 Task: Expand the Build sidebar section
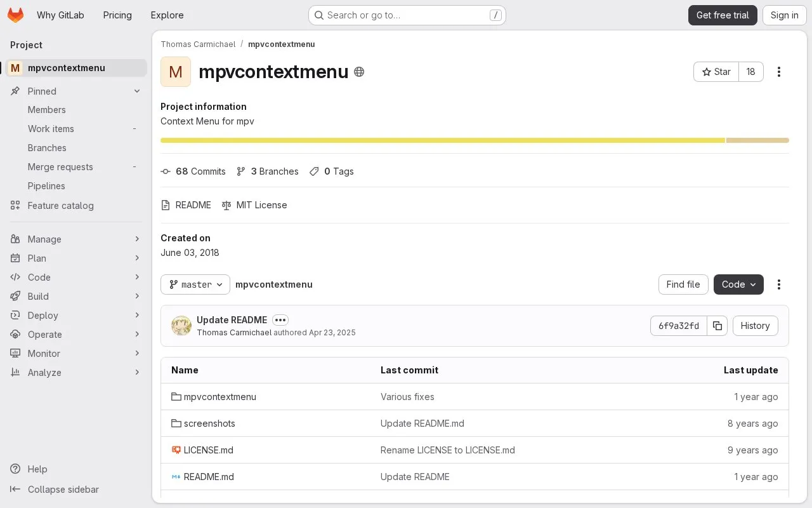pyautogui.click(x=76, y=297)
